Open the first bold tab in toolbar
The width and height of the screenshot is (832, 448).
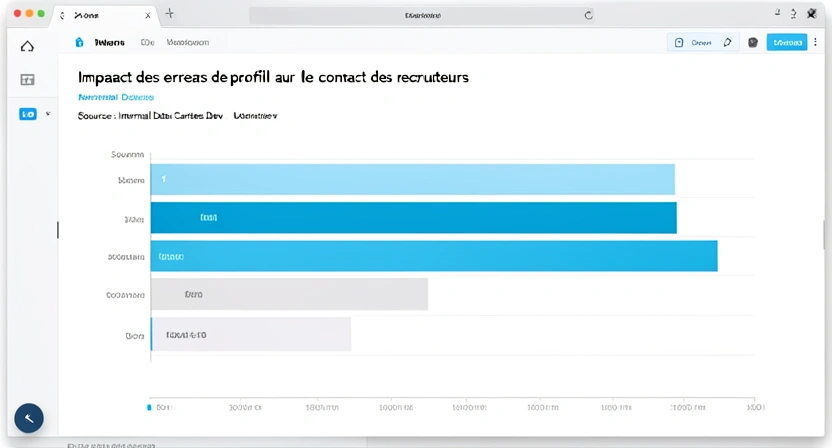109,42
